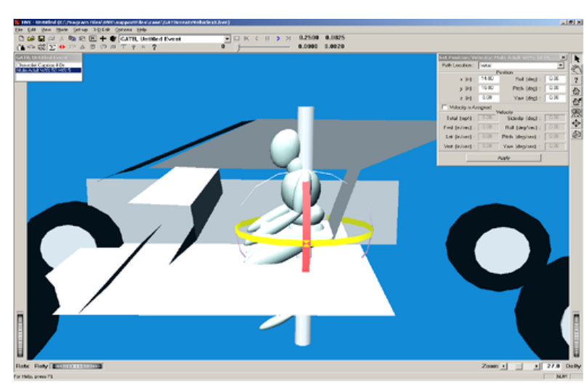Select the arrow pointer tool in right toolbar
Image resolution: width=585 pixels, height=392 pixels.
577,59
